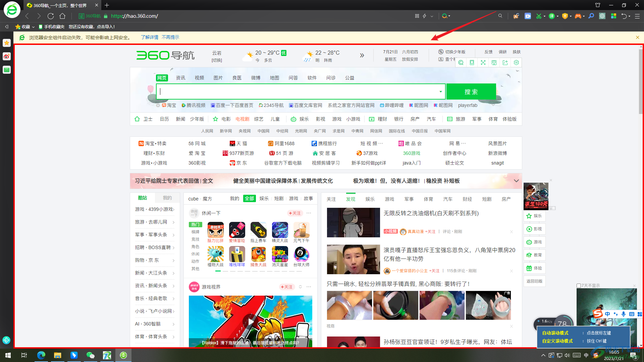Screen dimensions: 644x362
Task: Switch to the 我的 sites tab
Action: (167, 198)
